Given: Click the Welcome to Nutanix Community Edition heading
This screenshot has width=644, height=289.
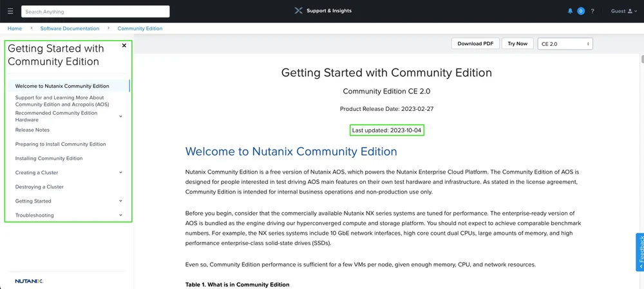Looking at the screenshot, I should [291, 152].
